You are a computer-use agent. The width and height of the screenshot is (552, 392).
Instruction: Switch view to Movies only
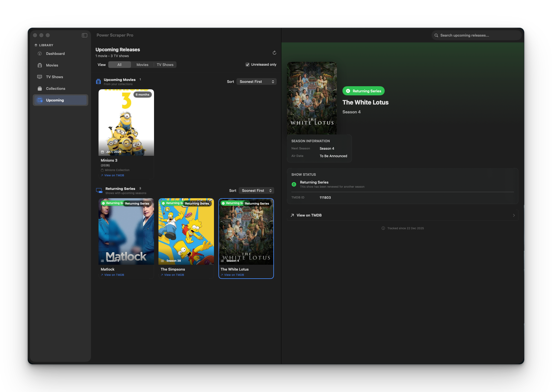pyautogui.click(x=142, y=64)
